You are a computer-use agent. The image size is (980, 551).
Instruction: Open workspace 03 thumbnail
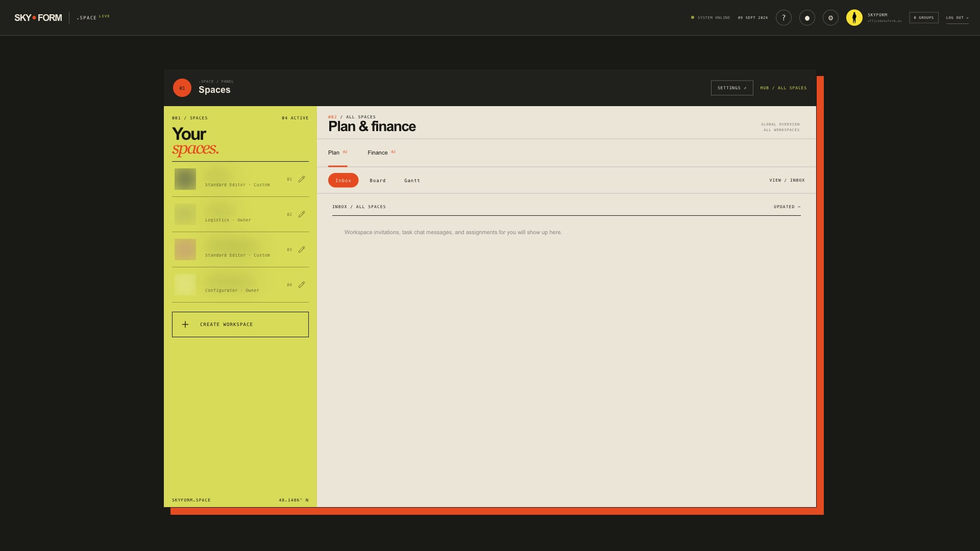tap(185, 249)
